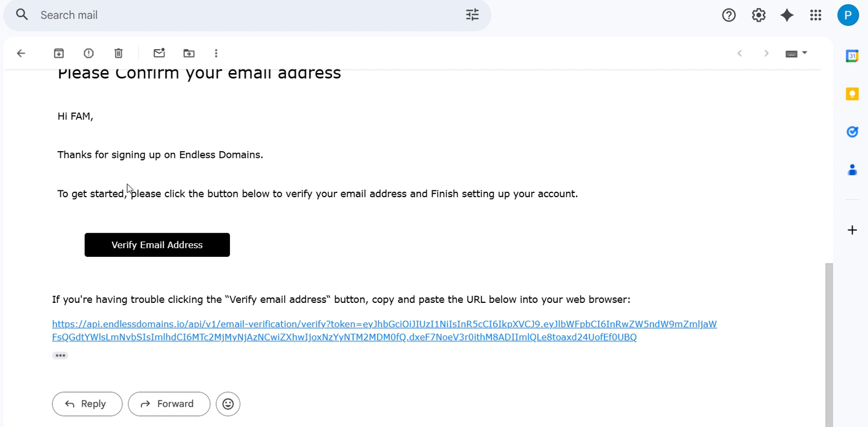Open Gmail support help icon
The width and height of the screenshot is (868, 427).
click(728, 15)
